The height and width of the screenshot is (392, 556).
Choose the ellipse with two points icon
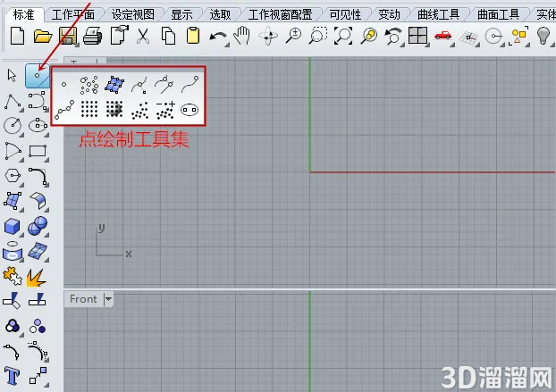(190, 110)
